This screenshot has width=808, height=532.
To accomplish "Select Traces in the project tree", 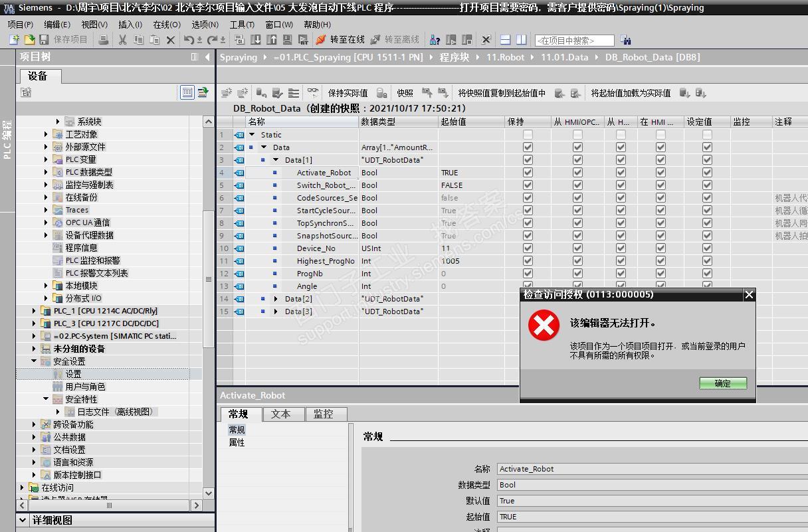I will tap(77, 210).
